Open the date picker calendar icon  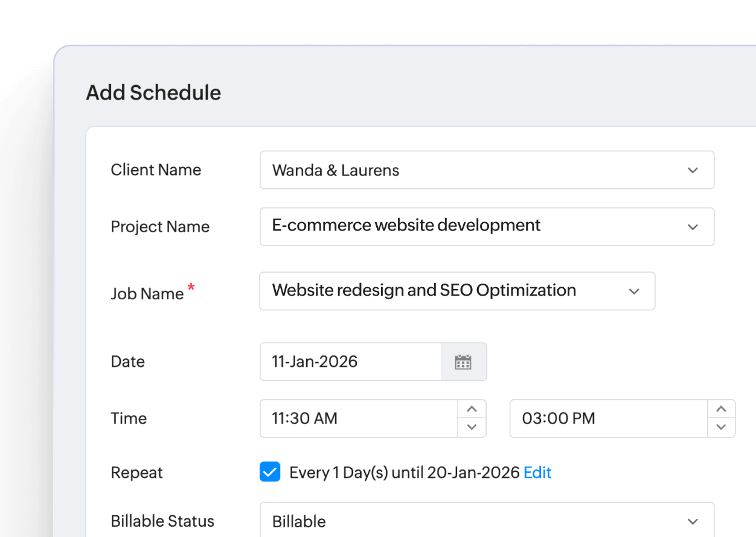463,361
